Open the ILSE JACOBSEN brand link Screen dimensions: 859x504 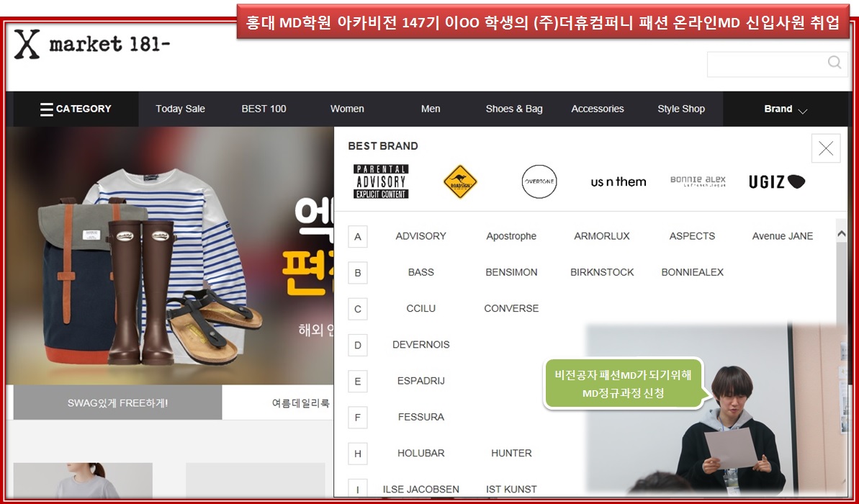coord(420,489)
